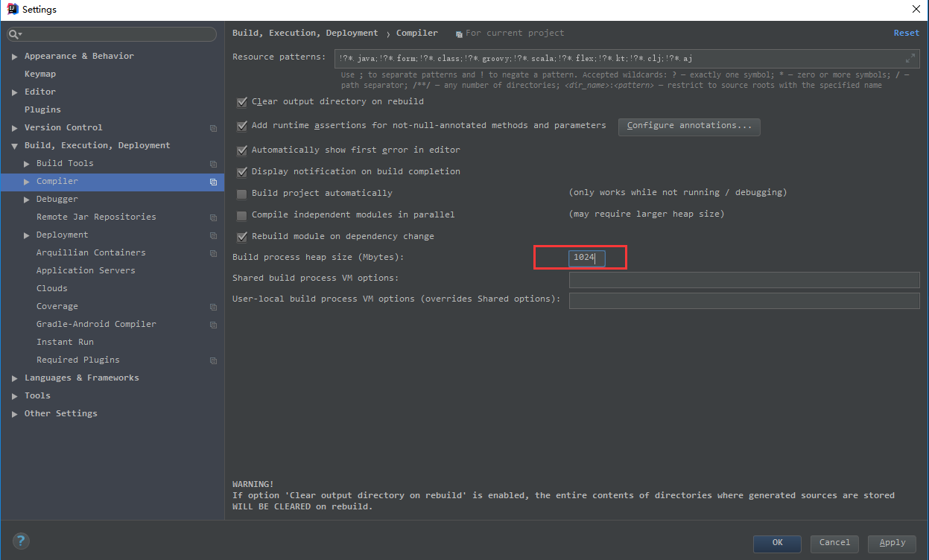Click project-level icon beside Remote Jar Repositories
The height and width of the screenshot is (560, 929).
click(213, 217)
